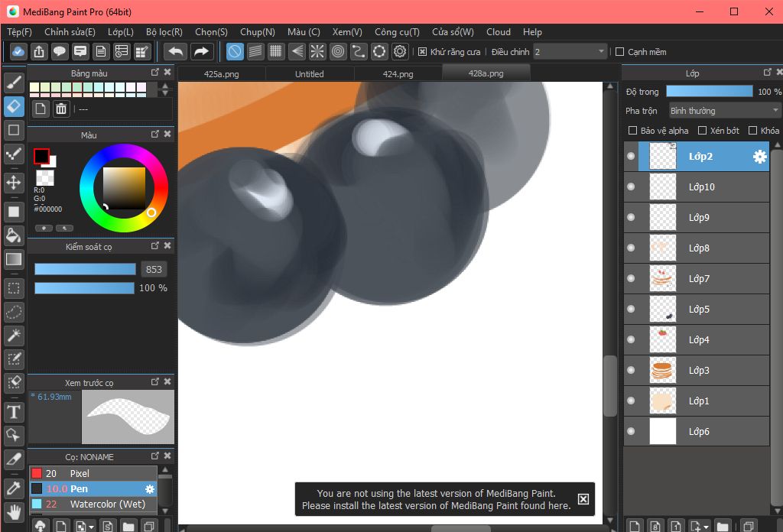Screen dimensions: 783x532
Task: Select the Pixel brush
Action: click(93, 473)
